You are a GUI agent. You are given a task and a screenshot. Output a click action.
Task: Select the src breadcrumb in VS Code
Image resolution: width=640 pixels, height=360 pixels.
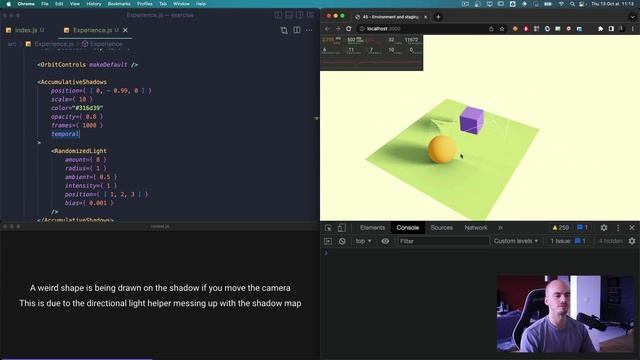12,44
